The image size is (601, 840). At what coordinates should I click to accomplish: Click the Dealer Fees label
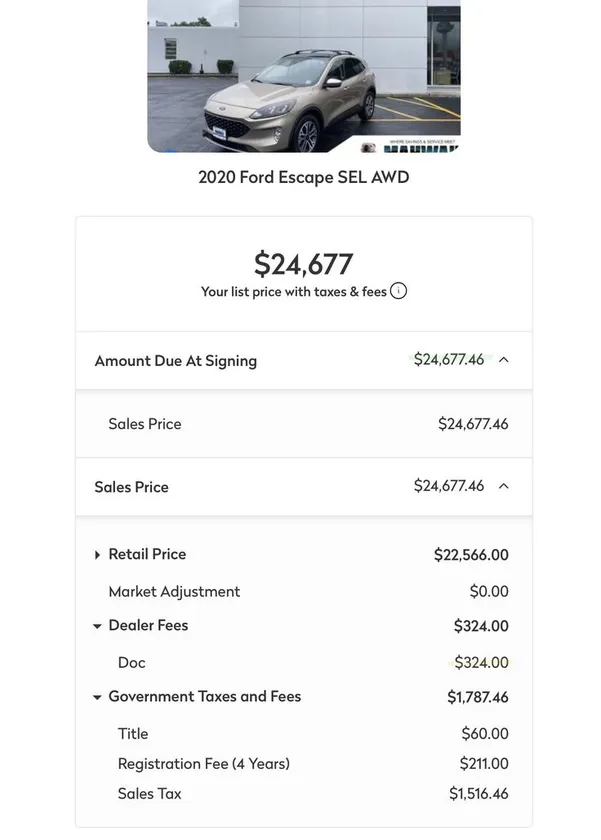(x=148, y=625)
